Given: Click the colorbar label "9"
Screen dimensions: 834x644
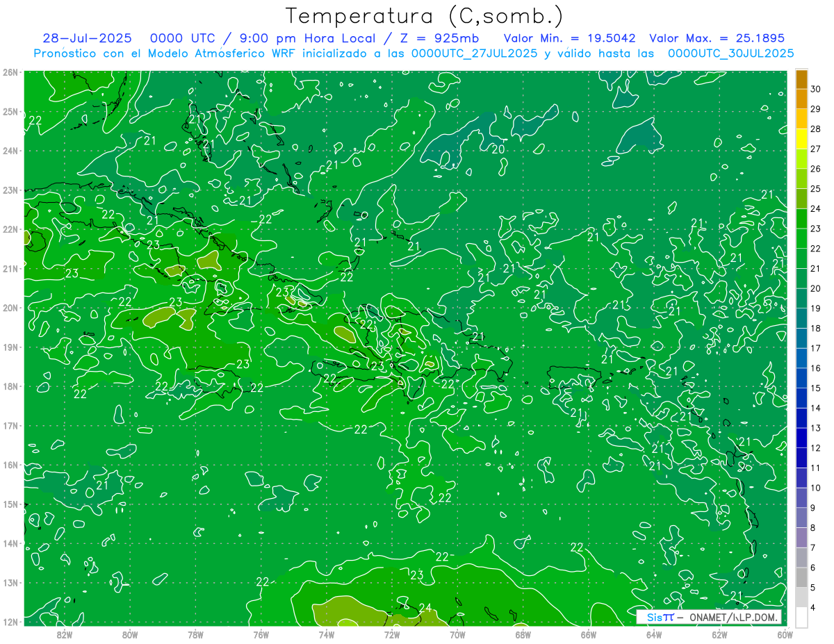Looking at the screenshot, I should pyautogui.click(x=813, y=508).
